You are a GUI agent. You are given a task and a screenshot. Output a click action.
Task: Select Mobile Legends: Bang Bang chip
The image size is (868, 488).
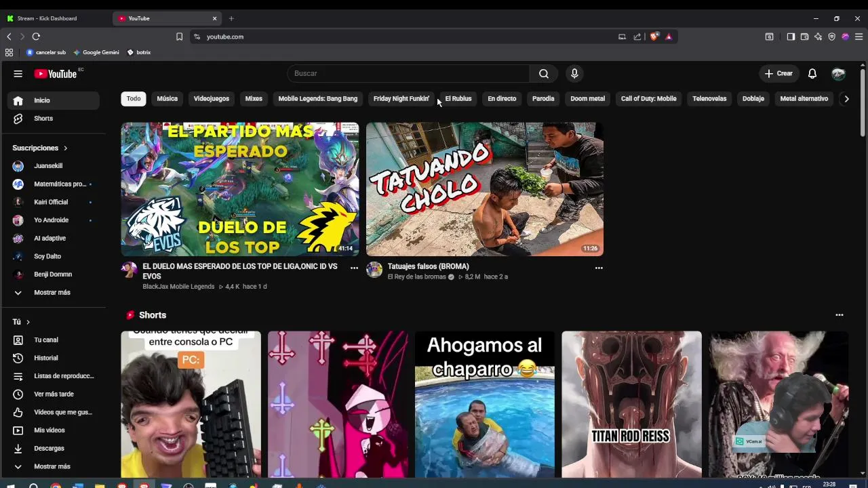click(318, 99)
